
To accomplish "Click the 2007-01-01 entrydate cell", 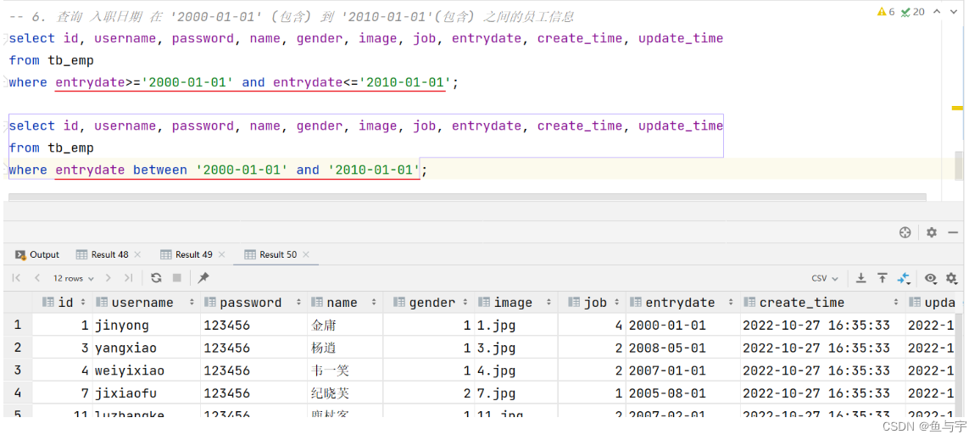I will (x=683, y=370).
